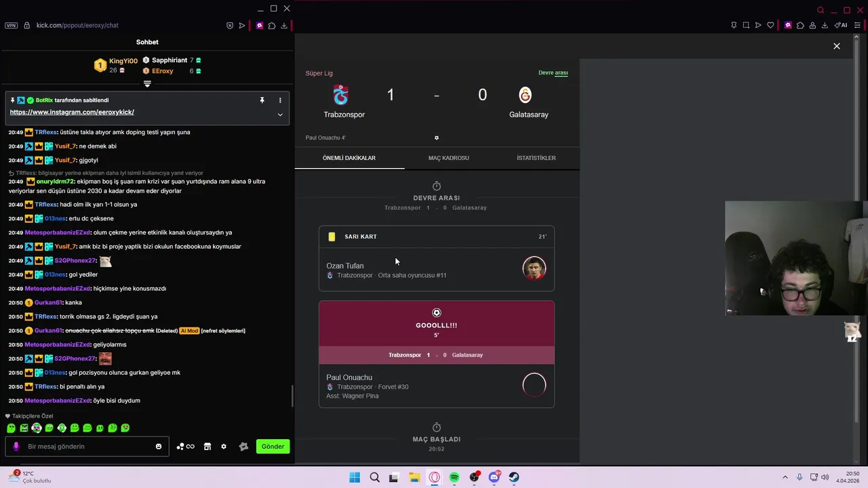Switch to ÖNEMLİ DAKİKALAR tab

tap(349, 158)
